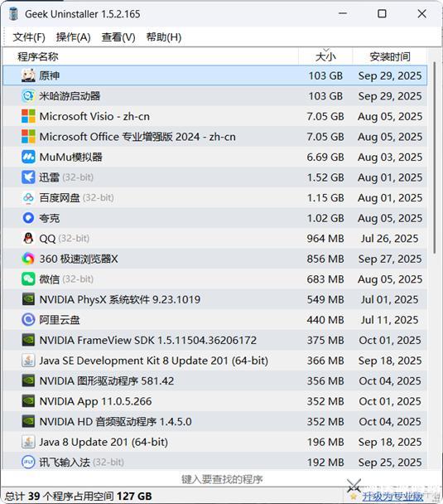Click the Microsoft Visio icon
Image resolution: width=443 pixels, height=504 pixels.
(28, 116)
